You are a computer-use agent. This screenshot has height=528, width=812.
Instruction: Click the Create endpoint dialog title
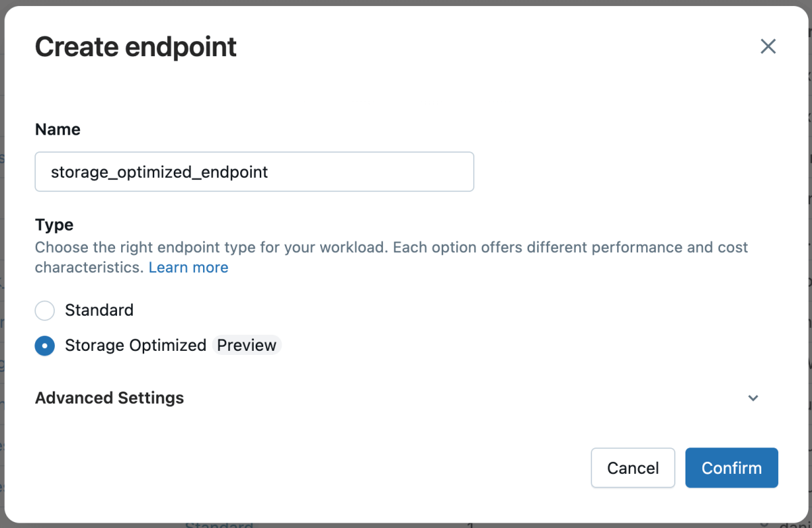(x=136, y=47)
